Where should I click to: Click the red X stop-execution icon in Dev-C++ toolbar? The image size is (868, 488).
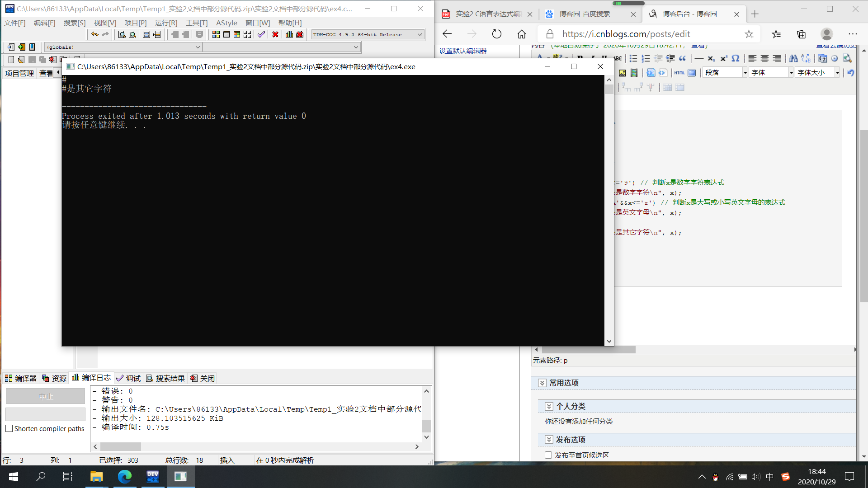(x=275, y=34)
